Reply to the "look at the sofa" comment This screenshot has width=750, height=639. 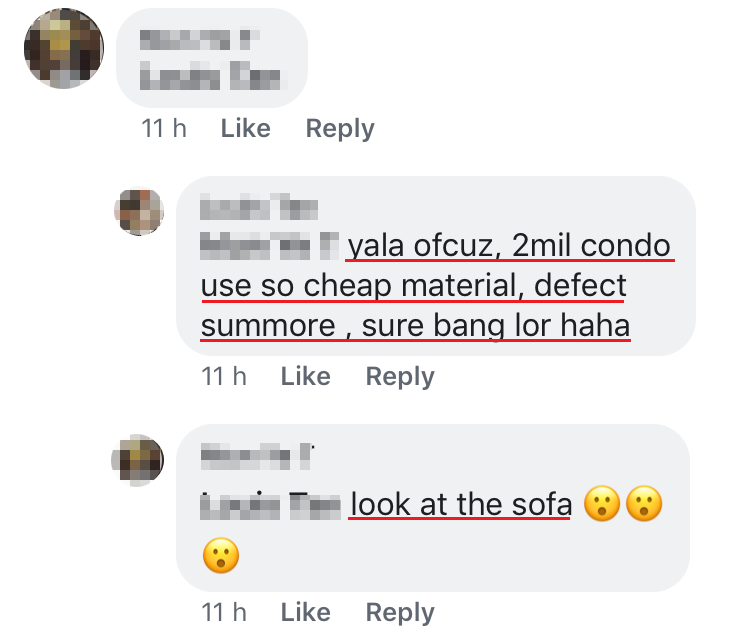point(400,612)
